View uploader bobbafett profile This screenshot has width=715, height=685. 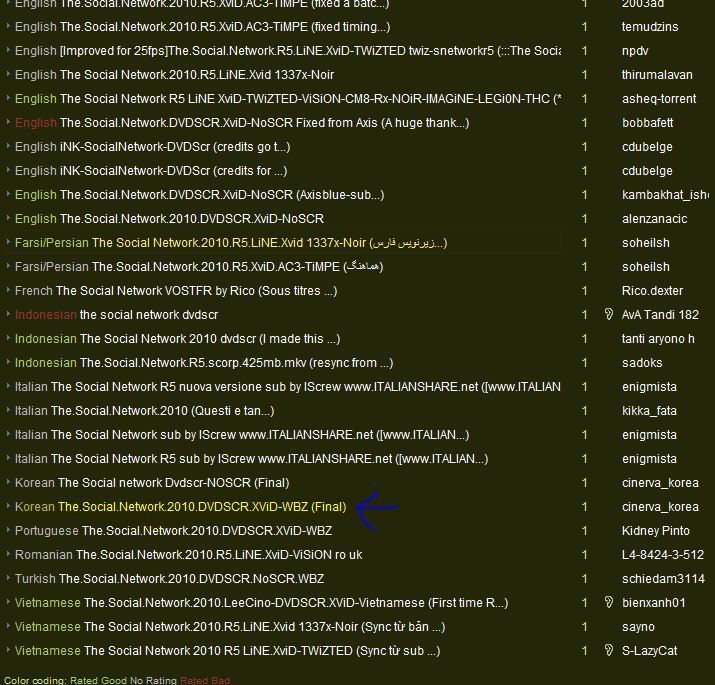pyautogui.click(x=648, y=123)
